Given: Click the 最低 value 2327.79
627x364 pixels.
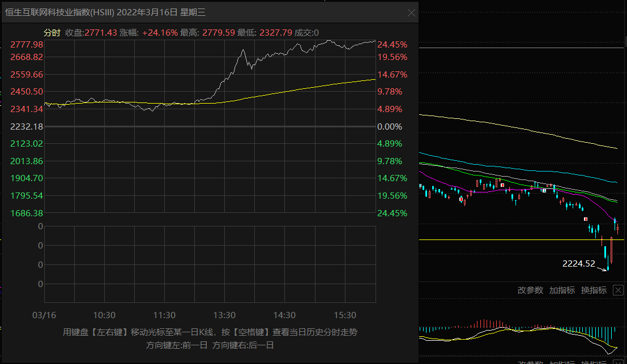Looking at the screenshot, I should (276, 33).
